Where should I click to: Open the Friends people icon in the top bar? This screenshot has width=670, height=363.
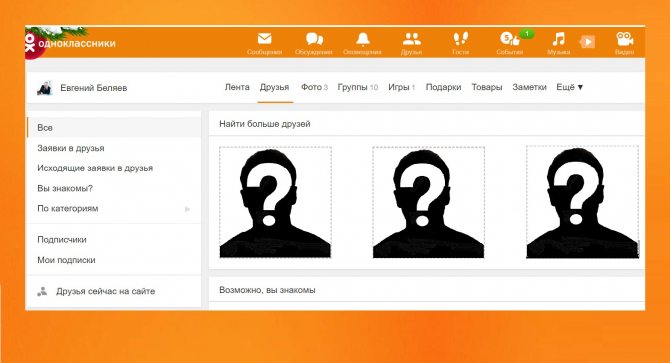[411, 39]
